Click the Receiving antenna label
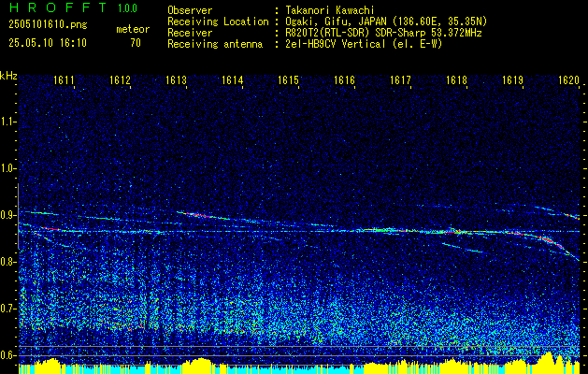This screenshot has height=374, width=588. pos(215,44)
